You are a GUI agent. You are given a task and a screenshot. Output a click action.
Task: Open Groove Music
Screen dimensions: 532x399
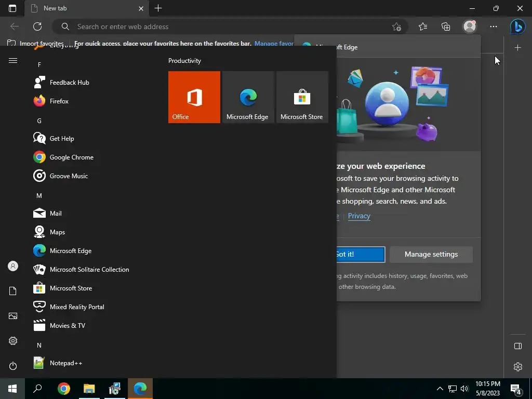[82, 176]
